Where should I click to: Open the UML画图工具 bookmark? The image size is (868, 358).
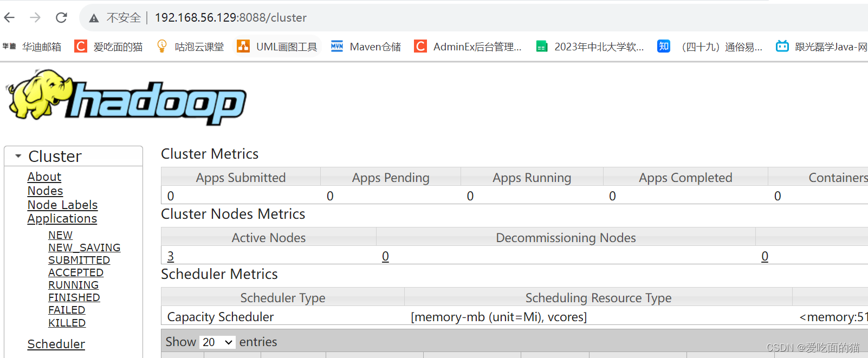pyautogui.click(x=277, y=47)
